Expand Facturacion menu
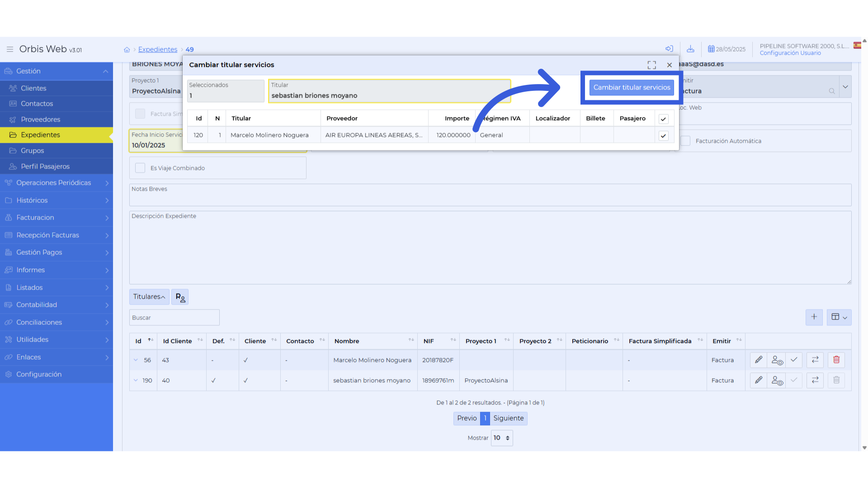This screenshot has width=868, height=488. coord(57,218)
